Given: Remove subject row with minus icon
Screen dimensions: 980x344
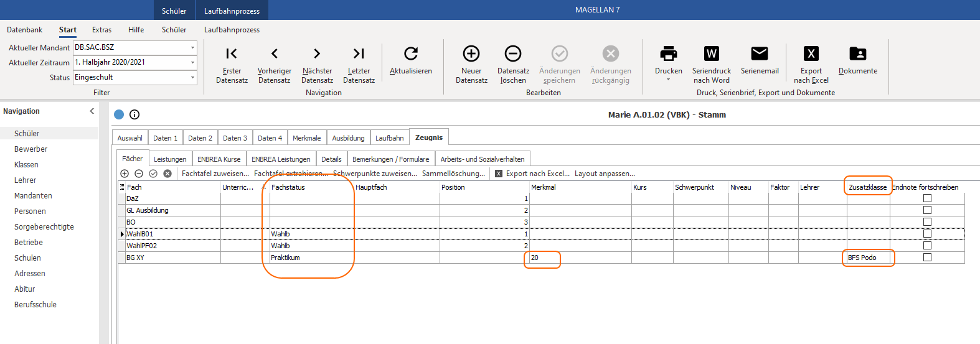Looking at the screenshot, I should (139, 174).
